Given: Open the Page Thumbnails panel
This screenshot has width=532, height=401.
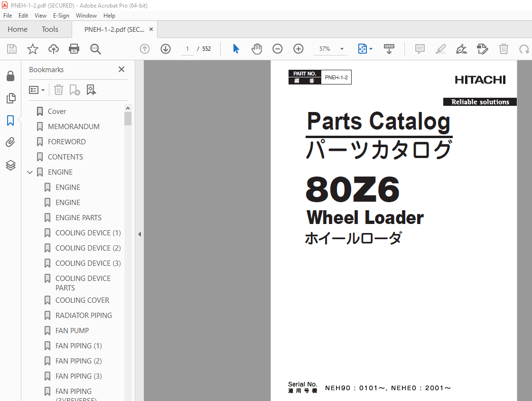Looking at the screenshot, I should click(x=10, y=98).
